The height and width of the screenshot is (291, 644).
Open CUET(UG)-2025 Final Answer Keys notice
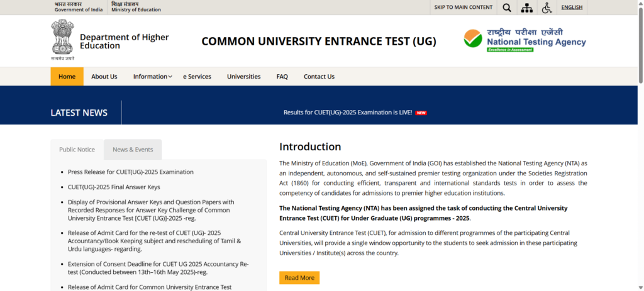(114, 187)
